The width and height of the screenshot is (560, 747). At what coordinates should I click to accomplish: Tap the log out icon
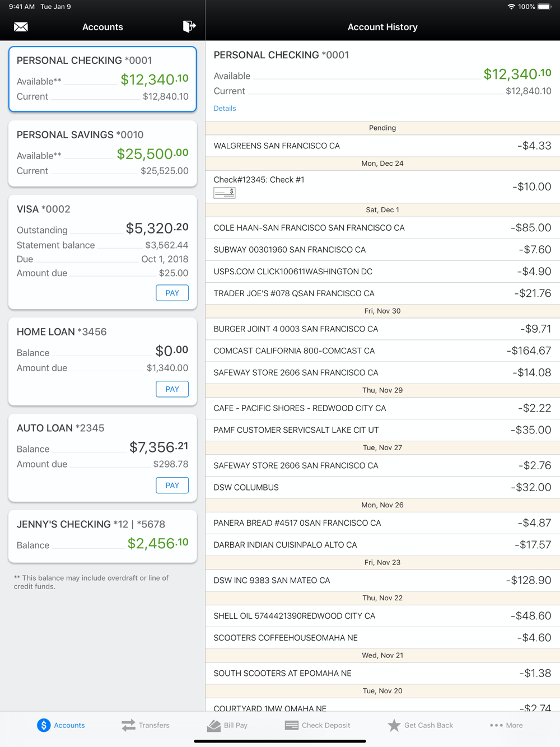(x=189, y=26)
